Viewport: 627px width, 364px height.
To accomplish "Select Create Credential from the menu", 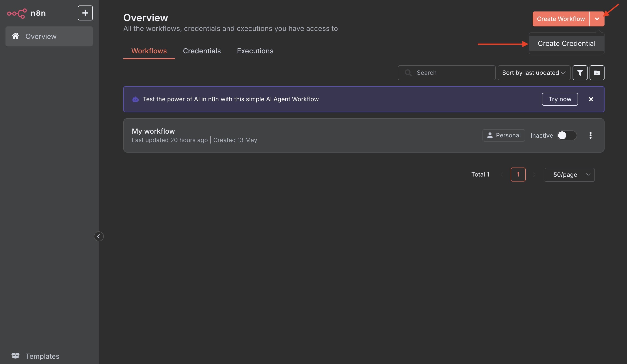I will click(x=567, y=43).
